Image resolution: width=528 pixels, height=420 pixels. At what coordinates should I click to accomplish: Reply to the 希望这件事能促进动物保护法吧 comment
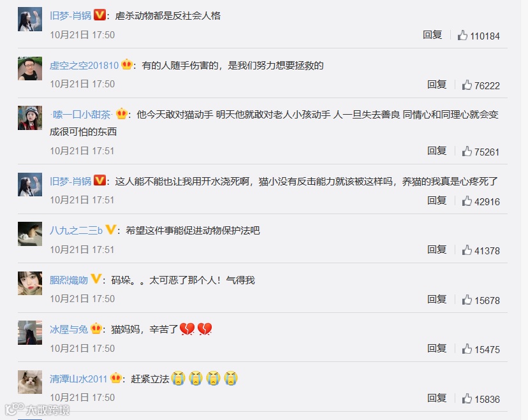437,249
